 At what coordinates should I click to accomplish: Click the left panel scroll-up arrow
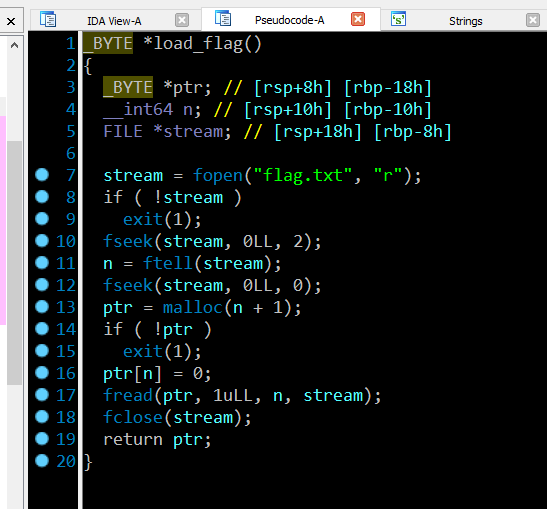14,45
